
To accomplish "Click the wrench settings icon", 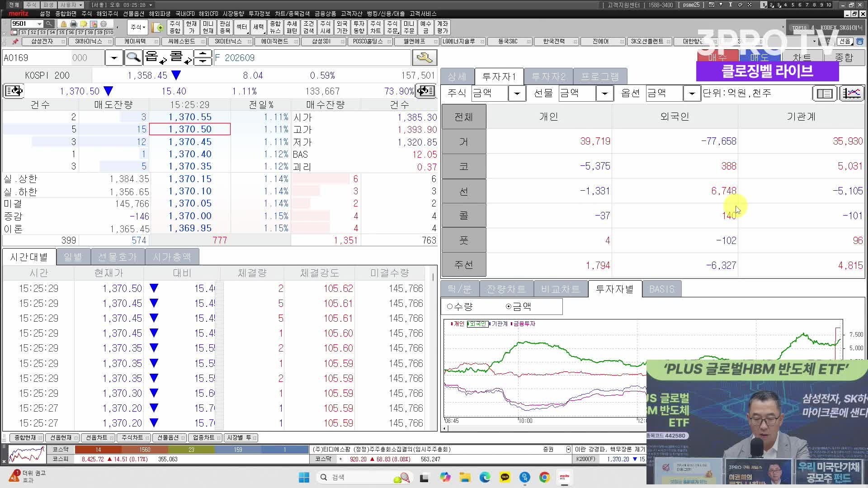I will (x=424, y=57).
